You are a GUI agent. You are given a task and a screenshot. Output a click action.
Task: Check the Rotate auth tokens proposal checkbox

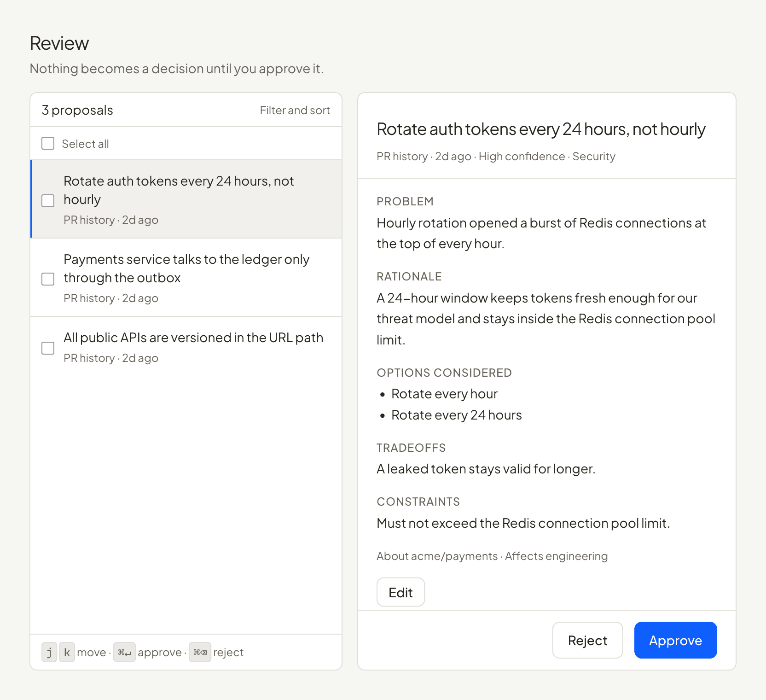[48, 200]
